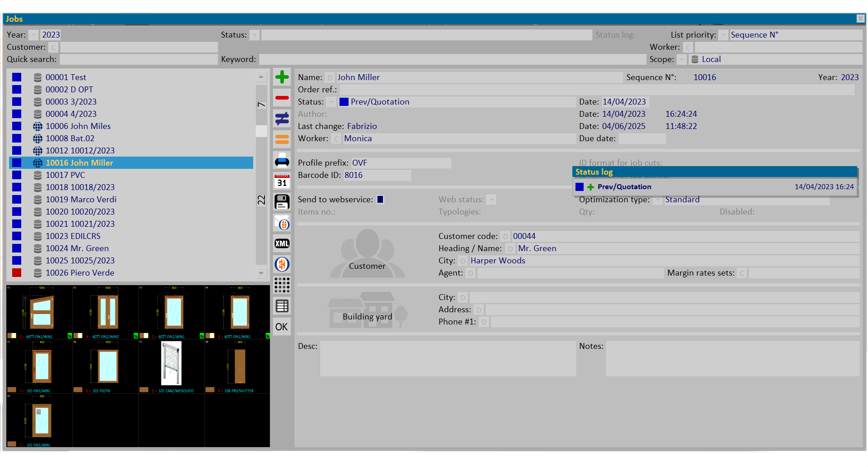This screenshot has height=467, width=868.
Task: Open the List priority dropdown
Action: [723, 35]
